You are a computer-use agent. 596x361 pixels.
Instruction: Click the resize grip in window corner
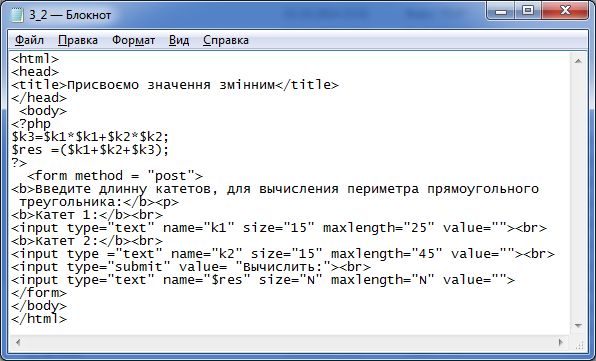coord(579,344)
